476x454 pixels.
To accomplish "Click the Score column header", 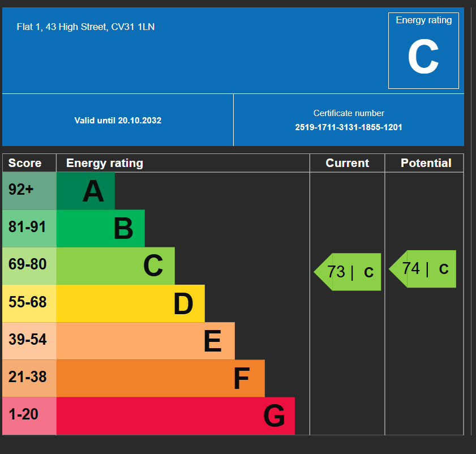I will pos(25,163).
